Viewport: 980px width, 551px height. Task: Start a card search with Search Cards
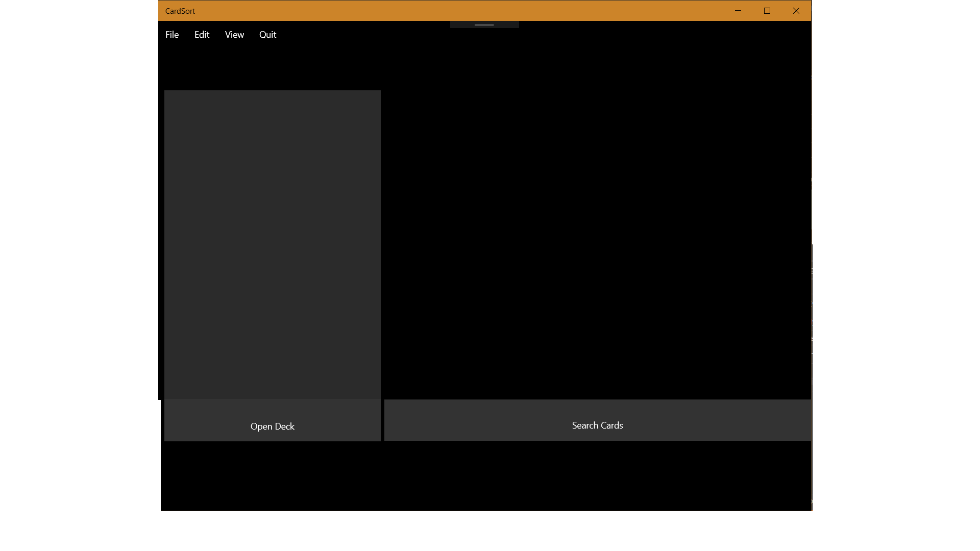click(x=597, y=424)
